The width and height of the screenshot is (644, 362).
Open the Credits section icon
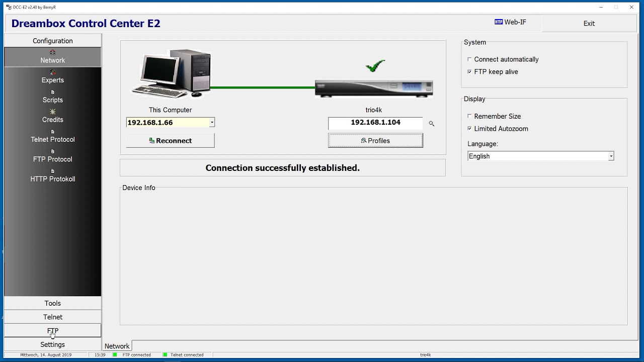coord(52,112)
